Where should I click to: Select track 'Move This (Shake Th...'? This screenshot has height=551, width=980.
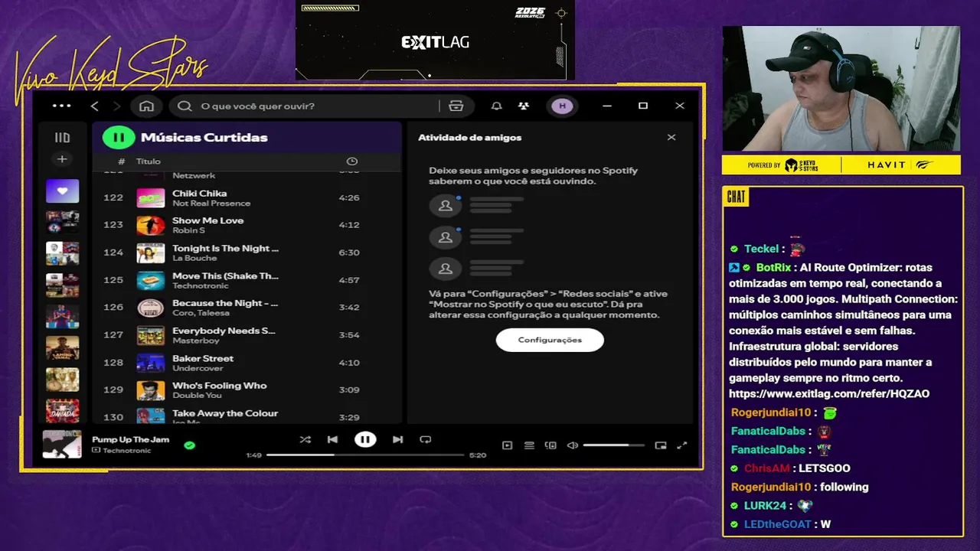click(225, 275)
